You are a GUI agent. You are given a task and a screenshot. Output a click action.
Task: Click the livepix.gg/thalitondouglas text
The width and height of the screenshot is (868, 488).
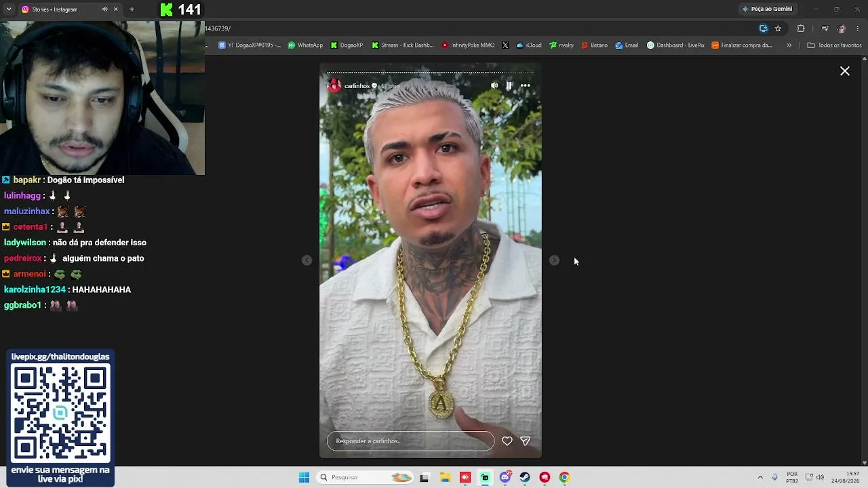pos(60,357)
